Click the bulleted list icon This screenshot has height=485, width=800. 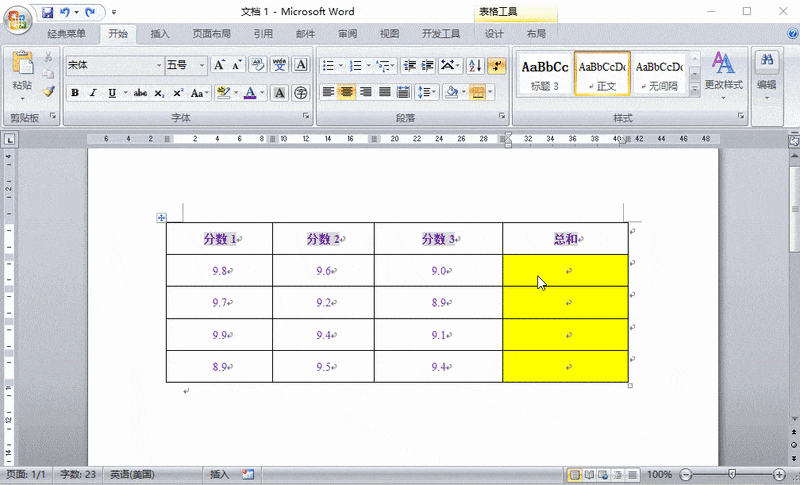coord(327,66)
